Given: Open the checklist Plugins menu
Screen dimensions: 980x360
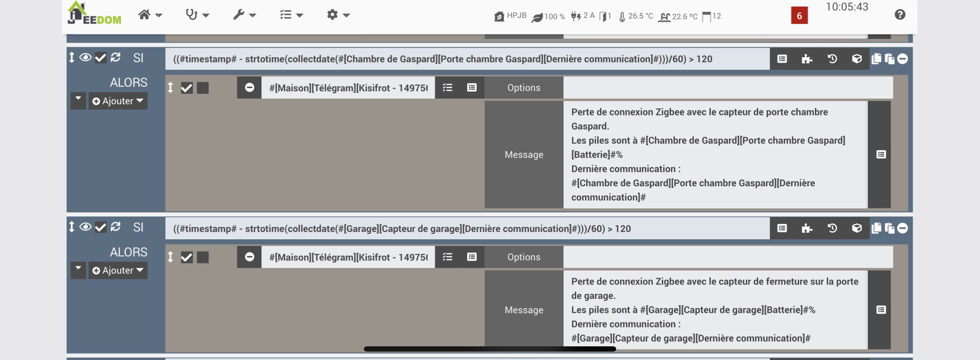Looking at the screenshot, I should (291, 15).
